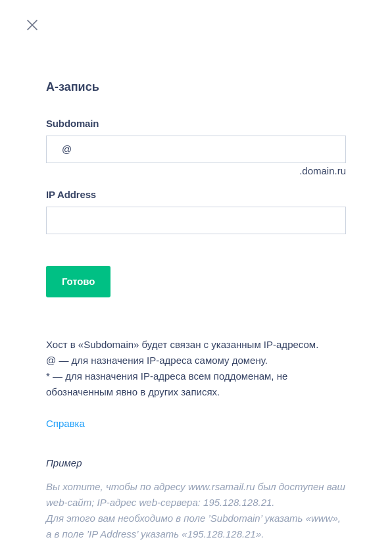The width and height of the screenshot is (392, 554).
Task: Select the Пример section heading
Action: (64, 463)
